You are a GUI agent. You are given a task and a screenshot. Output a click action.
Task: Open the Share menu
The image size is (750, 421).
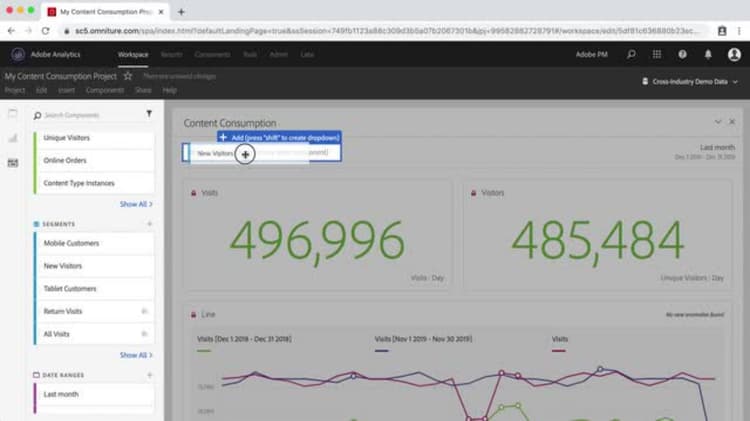[x=143, y=90]
